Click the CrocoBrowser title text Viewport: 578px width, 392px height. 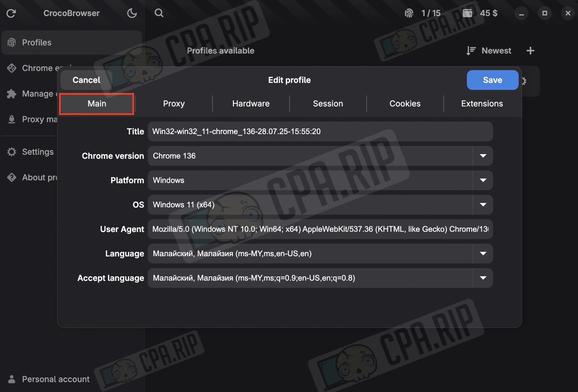[x=71, y=13]
